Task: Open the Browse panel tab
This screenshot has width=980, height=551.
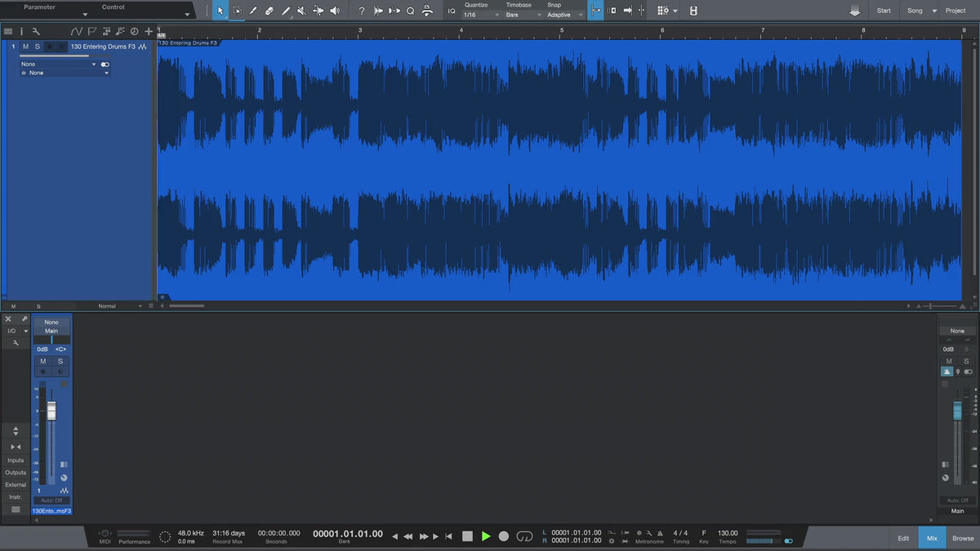Action: coord(963,538)
